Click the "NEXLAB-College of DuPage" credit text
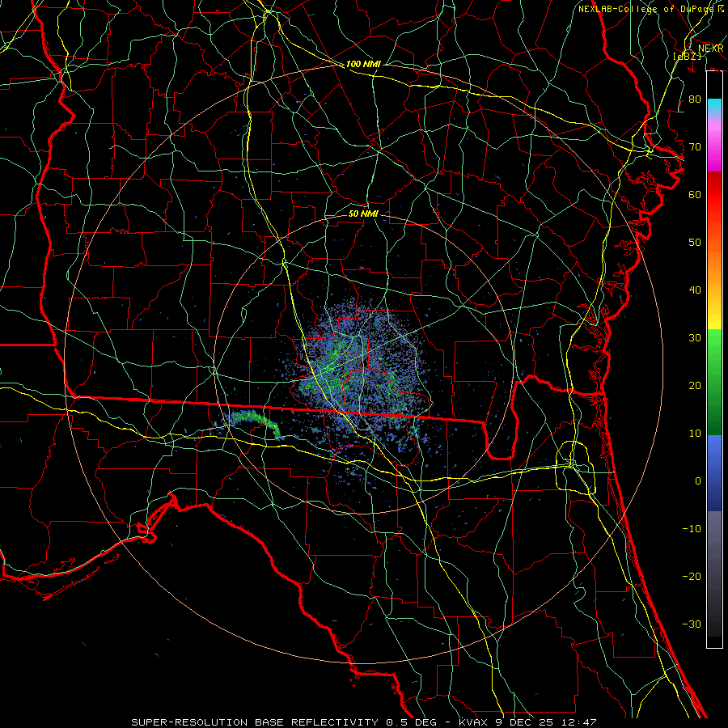Image resolution: width=728 pixels, height=728 pixels. 647,9
